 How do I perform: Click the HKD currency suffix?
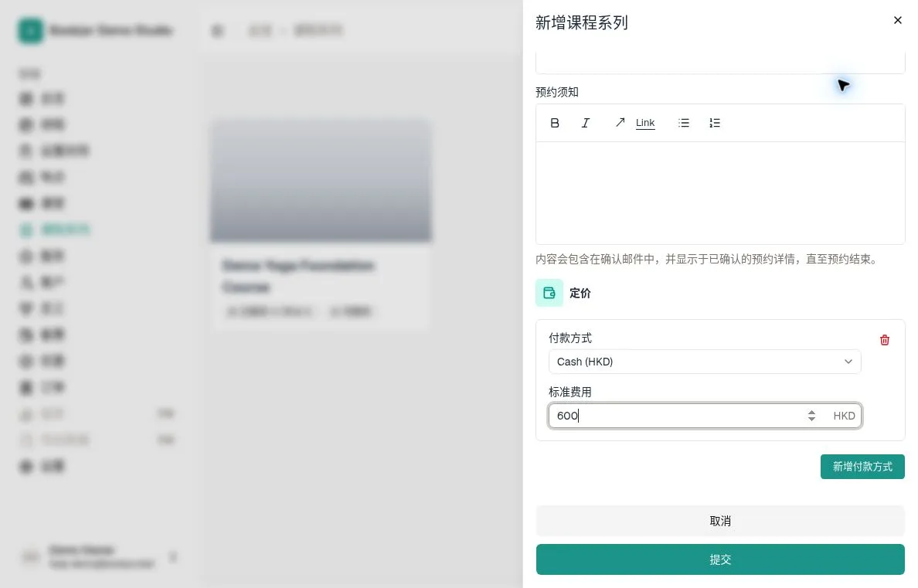(x=844, y=416)
